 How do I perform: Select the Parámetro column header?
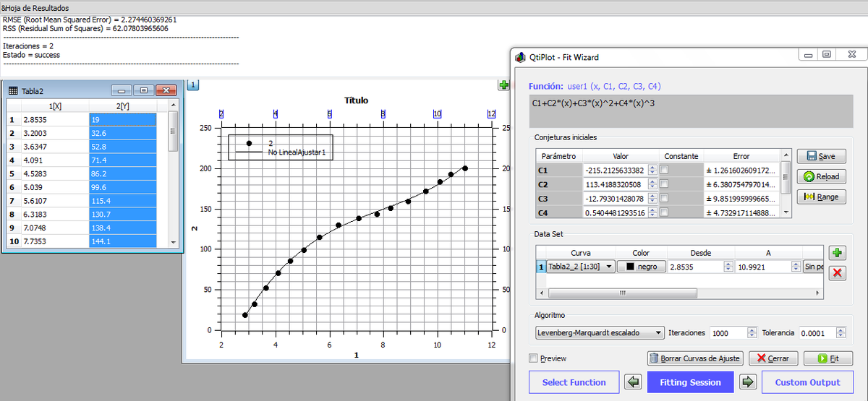559,156
